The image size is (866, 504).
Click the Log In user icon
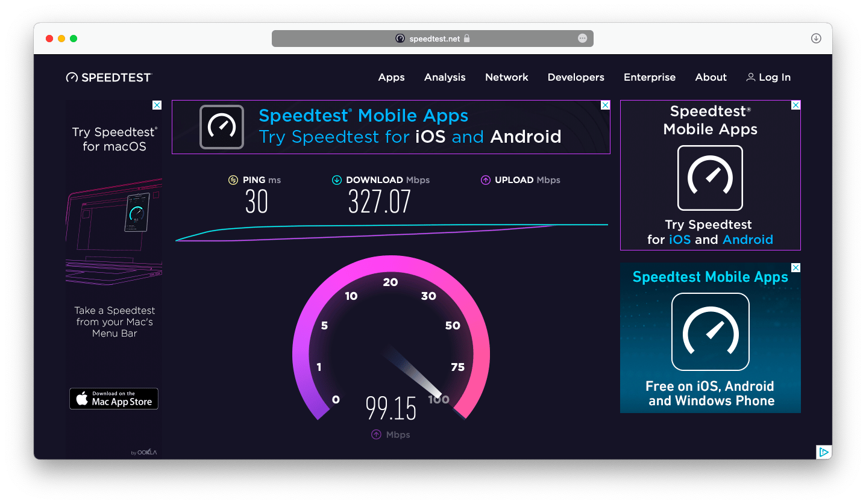click(x=751, y=77)
